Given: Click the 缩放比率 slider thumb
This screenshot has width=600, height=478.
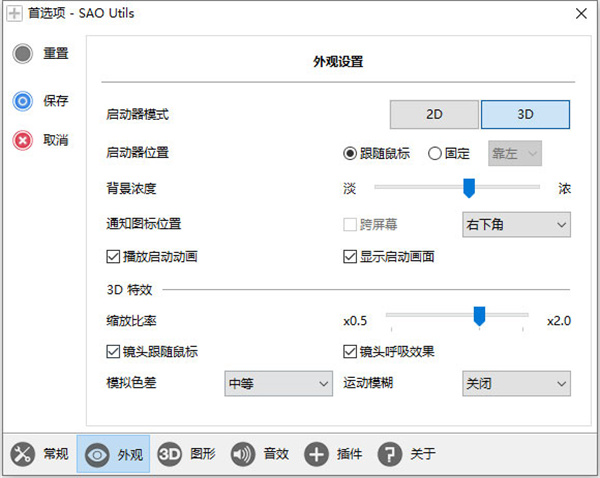Looking at the screenshot, I should click(x=479, y=316).
